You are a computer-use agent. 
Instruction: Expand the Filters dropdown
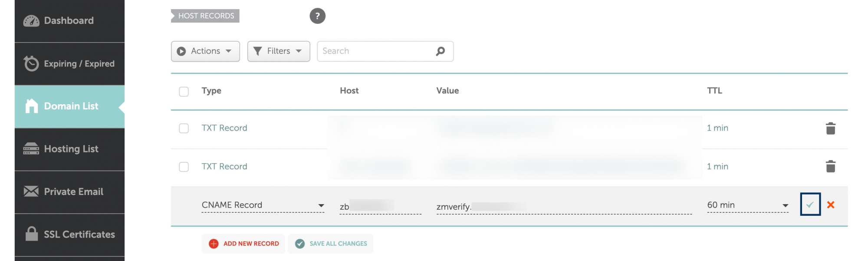click(279, 51)
